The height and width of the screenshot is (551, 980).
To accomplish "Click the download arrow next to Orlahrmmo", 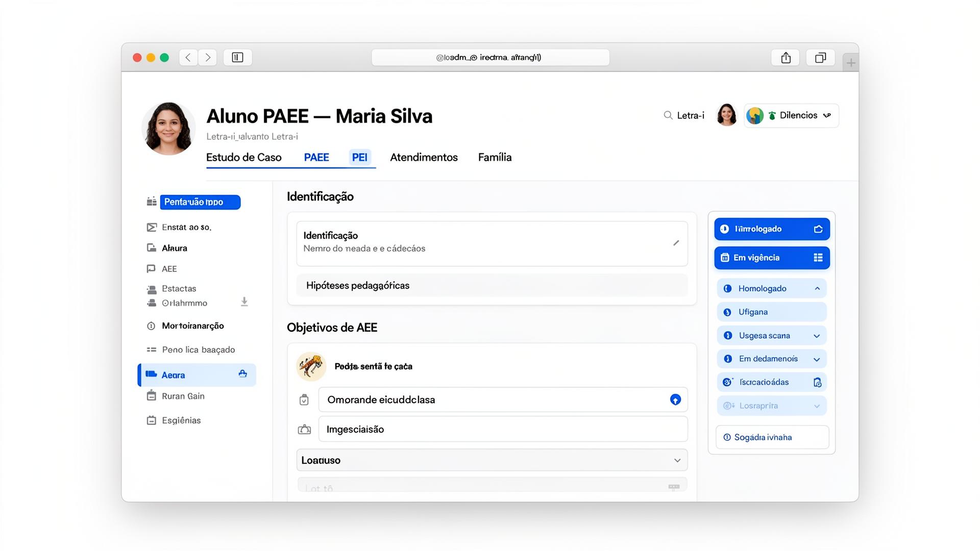I will 244,302.
